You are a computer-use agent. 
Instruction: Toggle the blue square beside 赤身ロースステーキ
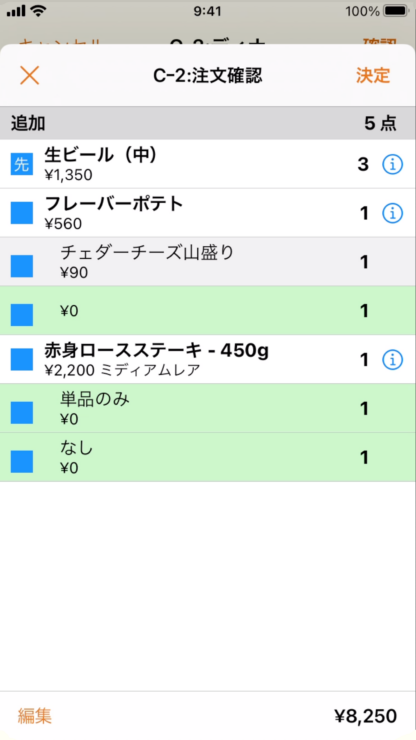tap(22, 360)
